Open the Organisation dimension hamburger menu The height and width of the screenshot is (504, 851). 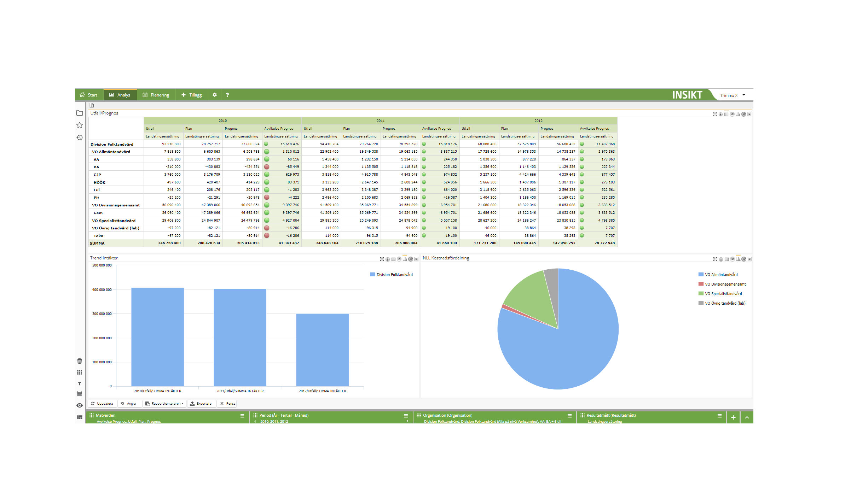(x=570, y=416)
